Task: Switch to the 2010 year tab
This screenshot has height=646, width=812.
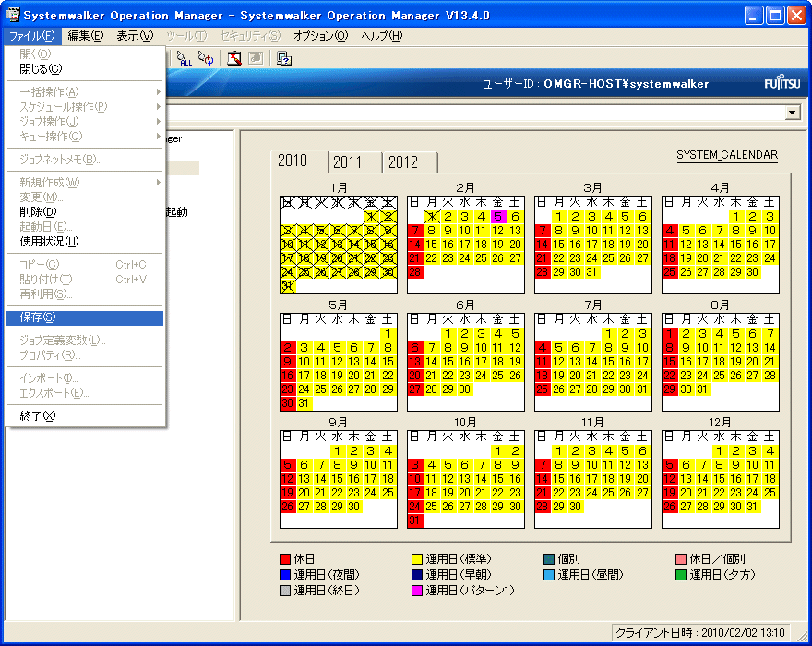Action: click(x=299, y=161)
